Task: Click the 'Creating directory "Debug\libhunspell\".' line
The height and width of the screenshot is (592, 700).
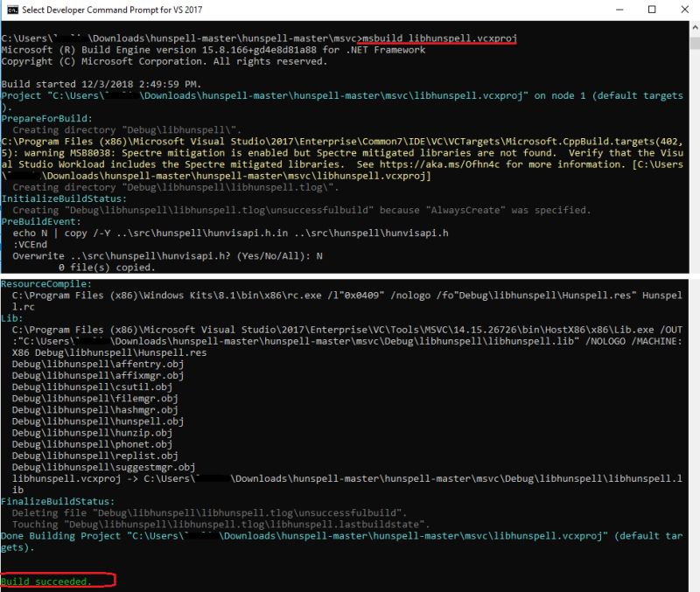Action: (x=127, y=129)
